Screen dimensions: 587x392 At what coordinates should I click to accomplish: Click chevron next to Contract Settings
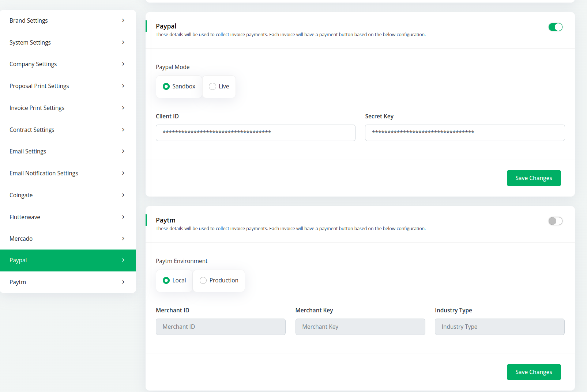[x=123, y=130]
